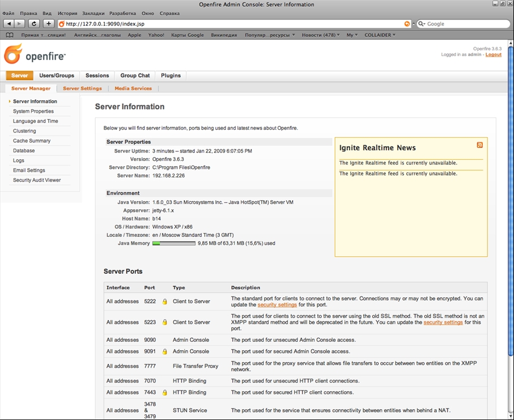This screenshot has height=420, width=514.
Task: Click the address bar URL field
Action: [234, 24]
